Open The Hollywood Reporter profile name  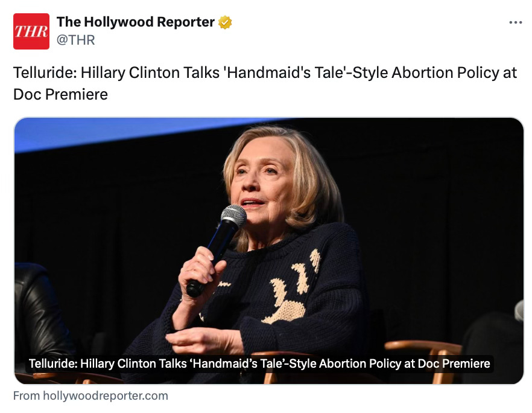[135, 22]
